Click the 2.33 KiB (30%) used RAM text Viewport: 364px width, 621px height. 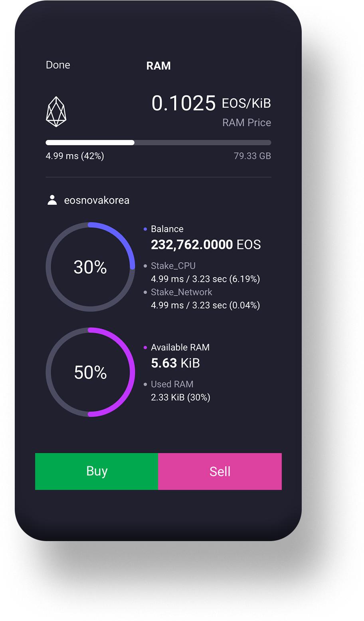click(x=180, y=397)
